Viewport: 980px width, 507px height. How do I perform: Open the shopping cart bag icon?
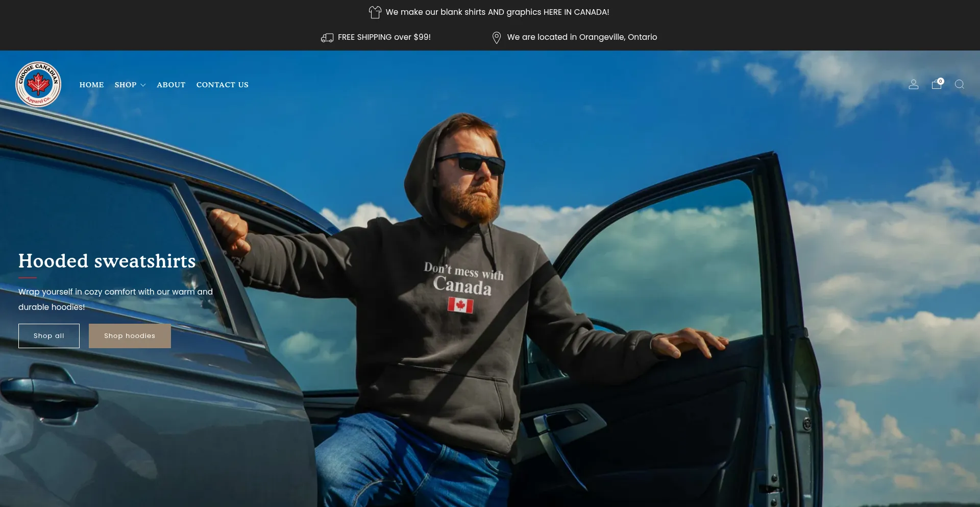click(x=937, y=85)
